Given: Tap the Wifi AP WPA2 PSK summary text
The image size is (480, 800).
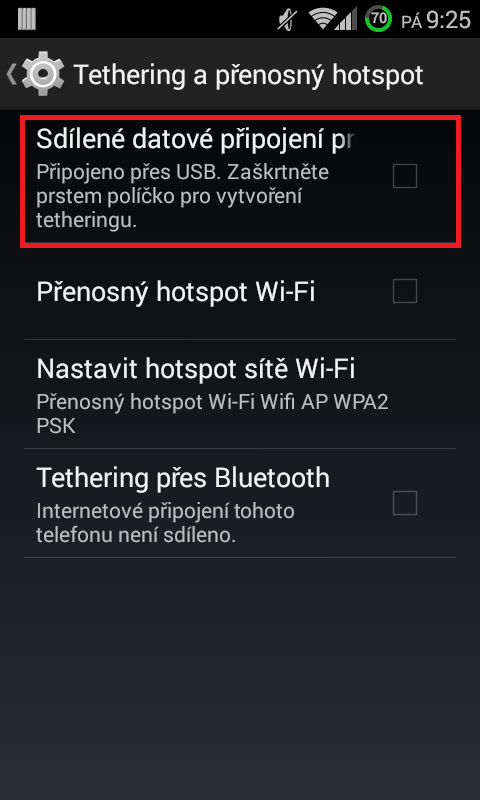Looking at the screenshot, I should pyautogui.click(x=212, y=414).
